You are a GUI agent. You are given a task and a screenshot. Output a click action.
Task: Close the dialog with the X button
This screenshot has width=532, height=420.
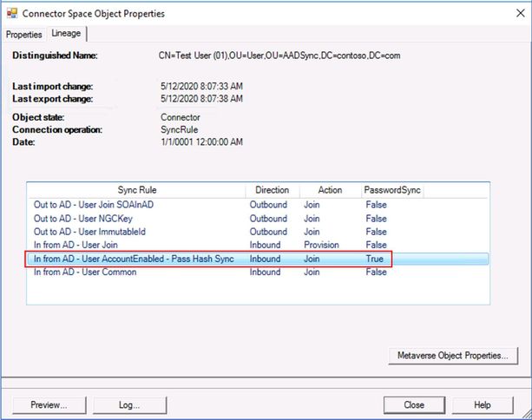pyautogui.click(x=520, y=13)
